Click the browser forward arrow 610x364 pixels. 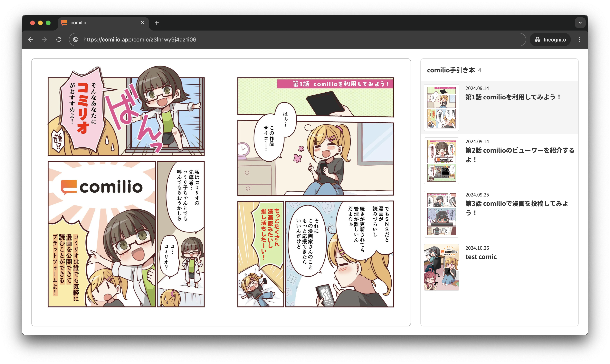[x=44, y=40]
